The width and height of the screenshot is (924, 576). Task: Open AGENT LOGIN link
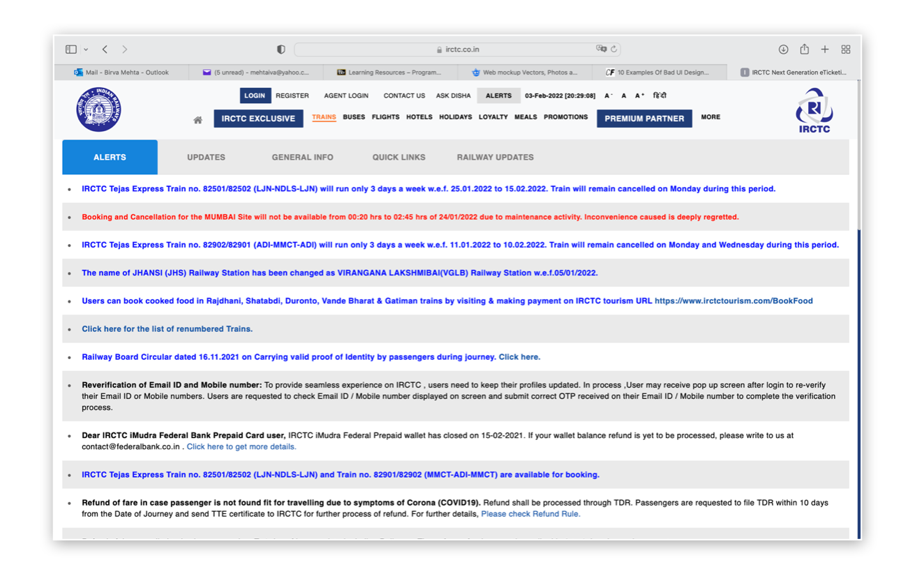tap(346, 96)
